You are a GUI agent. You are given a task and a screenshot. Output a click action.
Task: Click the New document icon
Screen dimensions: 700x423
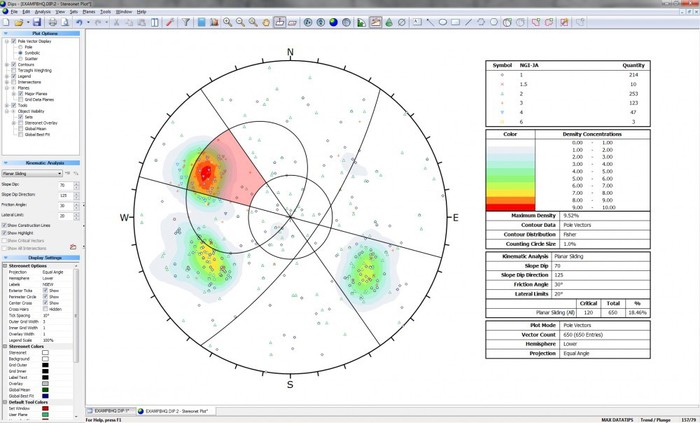coord(6,21)
